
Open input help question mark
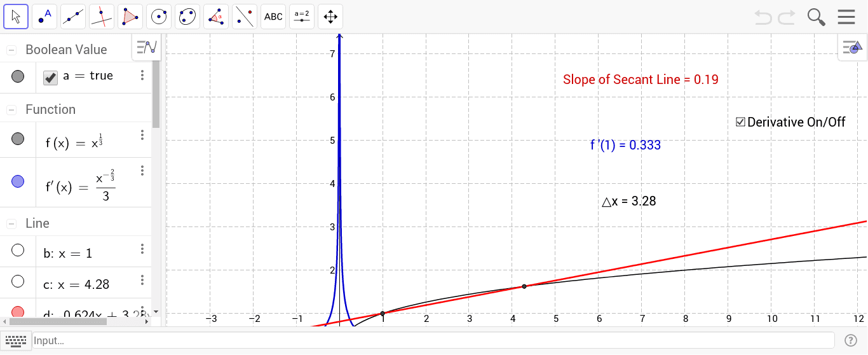[851, 340]
